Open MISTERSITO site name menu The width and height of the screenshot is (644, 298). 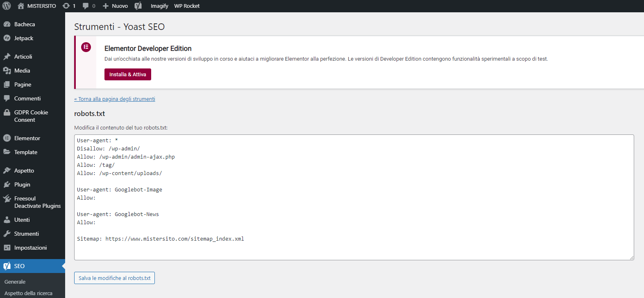click(42, 6)
